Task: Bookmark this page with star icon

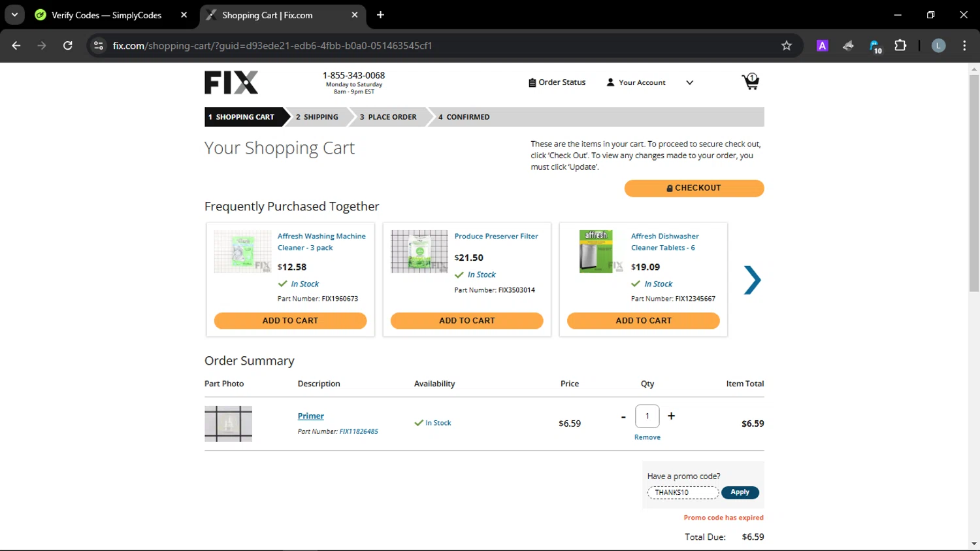Action: (787, 46)
